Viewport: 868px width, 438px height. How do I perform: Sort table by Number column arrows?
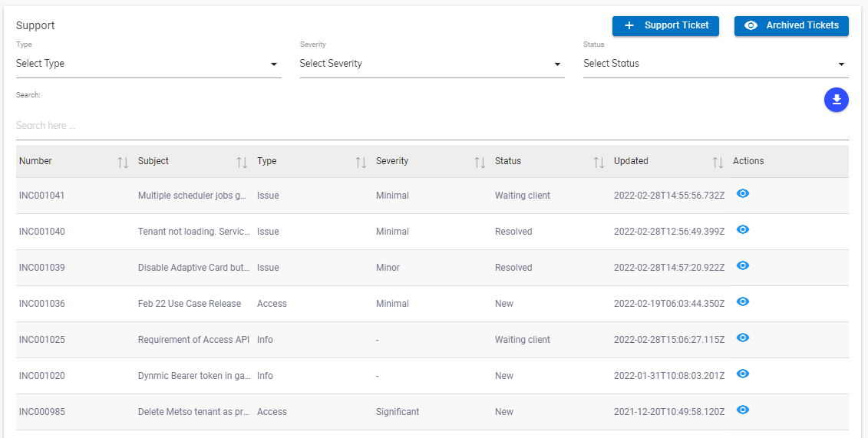point(123,162)
